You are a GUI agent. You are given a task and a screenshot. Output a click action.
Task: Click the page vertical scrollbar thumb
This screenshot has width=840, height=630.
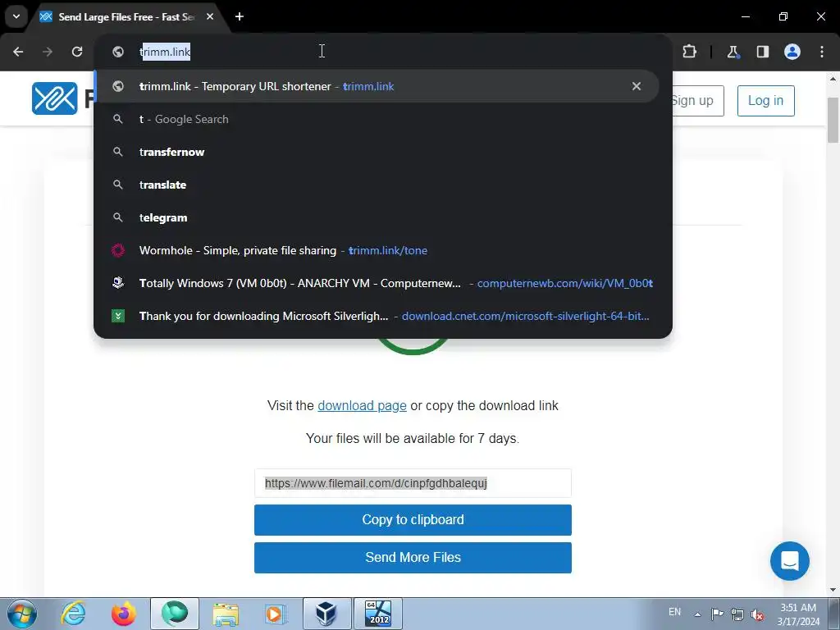pyautogui.click(x=833, y=120)
